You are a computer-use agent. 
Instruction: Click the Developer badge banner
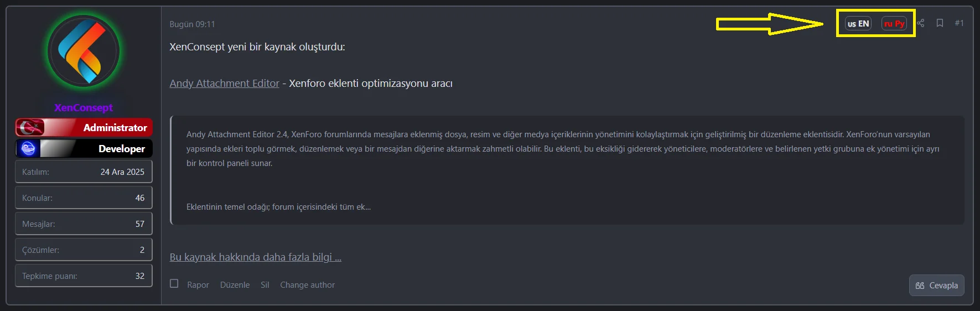click(x=84, y=148)
